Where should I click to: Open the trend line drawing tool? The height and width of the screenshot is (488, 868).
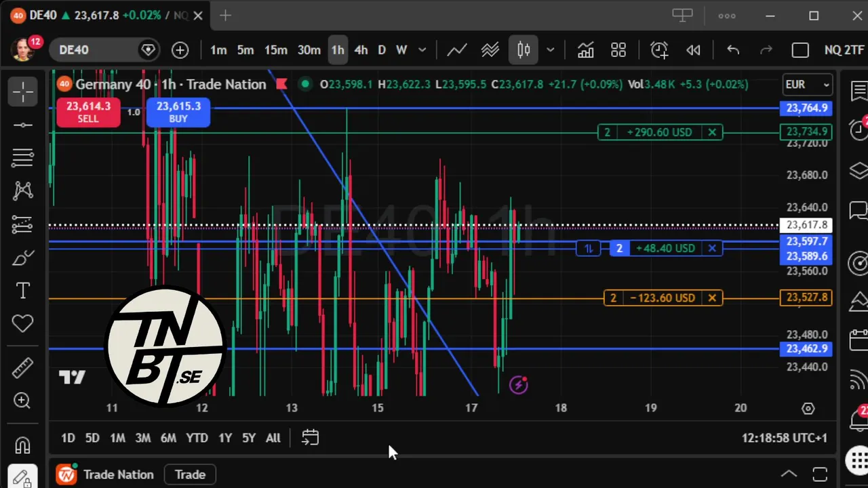tap(22, 125)
